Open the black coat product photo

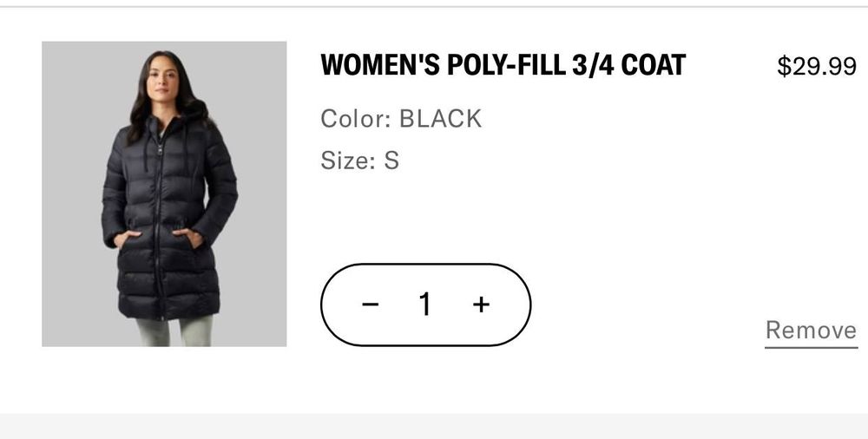point(164,193)
